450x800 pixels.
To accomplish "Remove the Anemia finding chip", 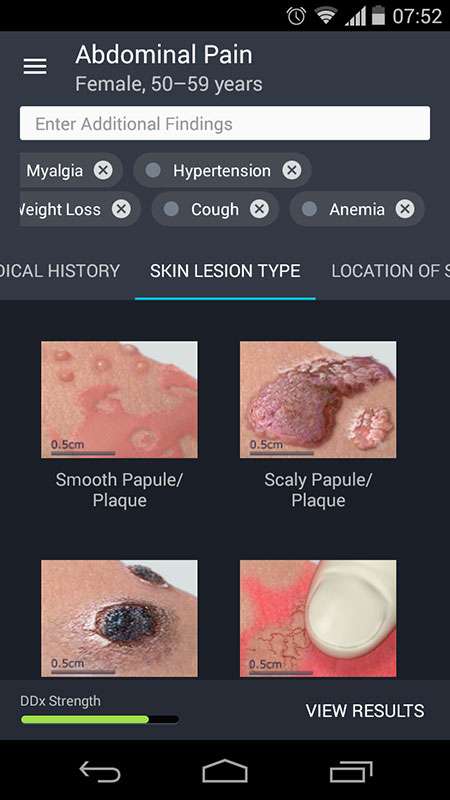I will click(x=405, y=209).
